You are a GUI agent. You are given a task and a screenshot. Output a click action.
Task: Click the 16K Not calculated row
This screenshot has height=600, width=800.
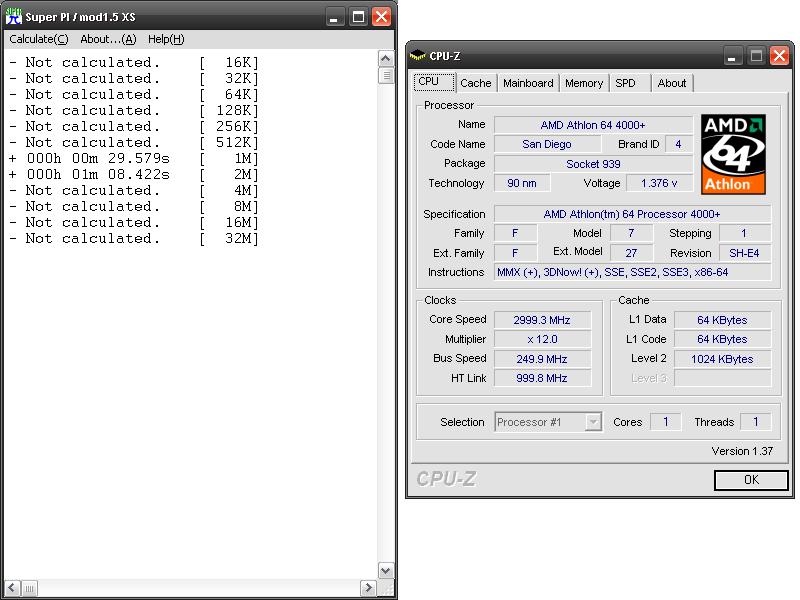point(134,63)
